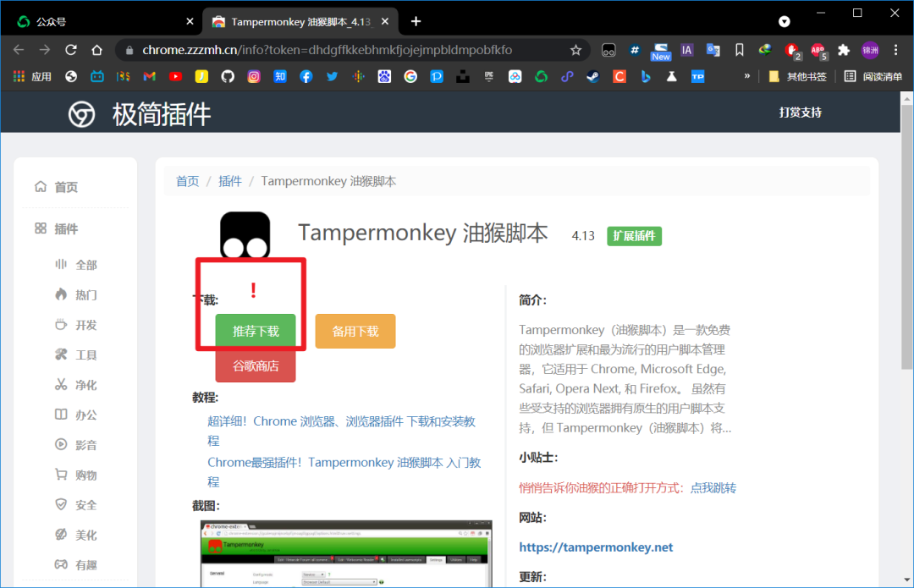Select the 影音 category
The width and height of the screenshot is (914, 588).
[76, 445]
